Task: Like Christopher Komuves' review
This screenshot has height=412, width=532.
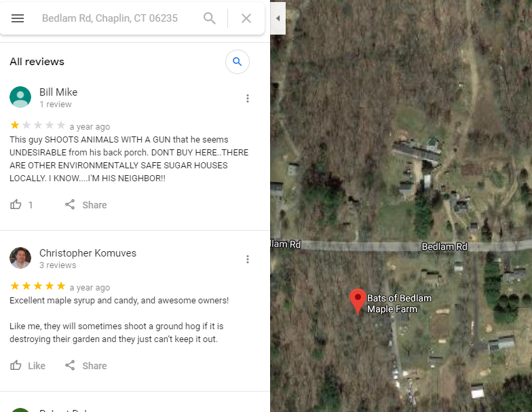Action: pos(27,365)
